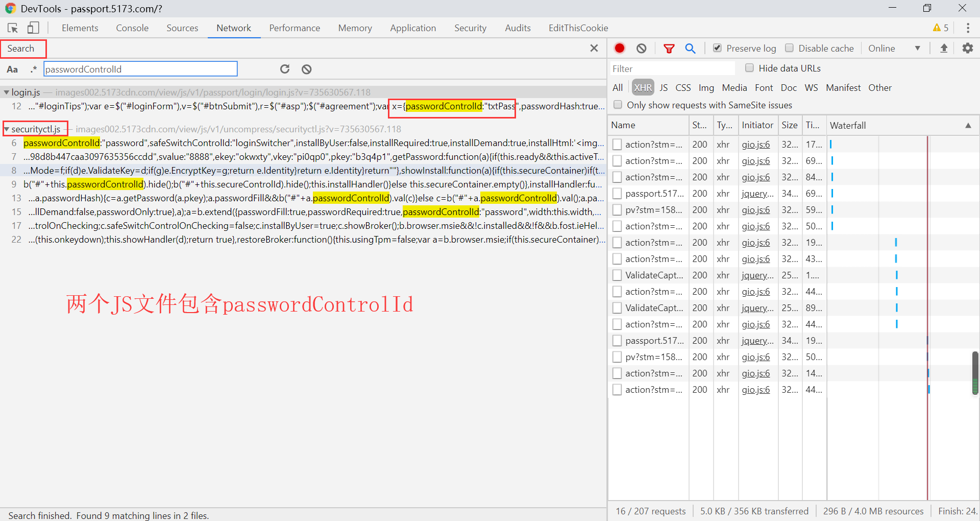Screen dimensions: 980x521
Task: Open search result line 13 in securityctl.js
Action: 303,198
